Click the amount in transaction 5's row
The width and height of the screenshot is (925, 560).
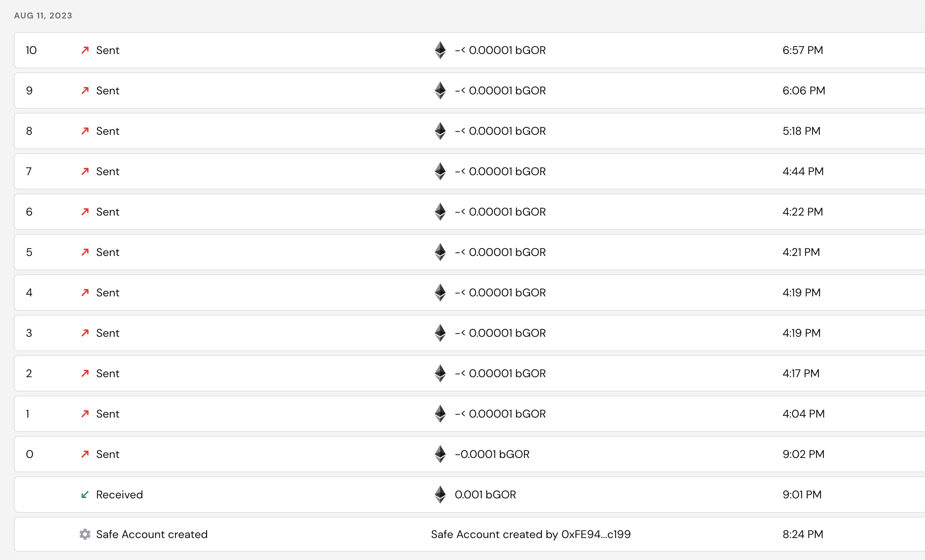(x=500, y=252)
